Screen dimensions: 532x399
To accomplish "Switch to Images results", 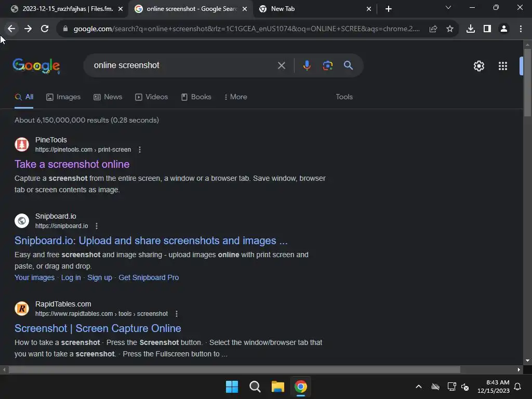I will point(63,97).
